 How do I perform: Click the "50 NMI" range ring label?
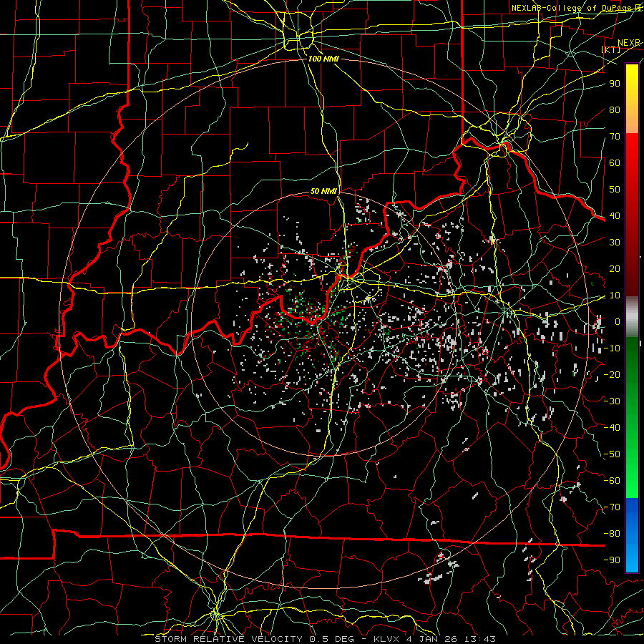click(x=323, y=191)
